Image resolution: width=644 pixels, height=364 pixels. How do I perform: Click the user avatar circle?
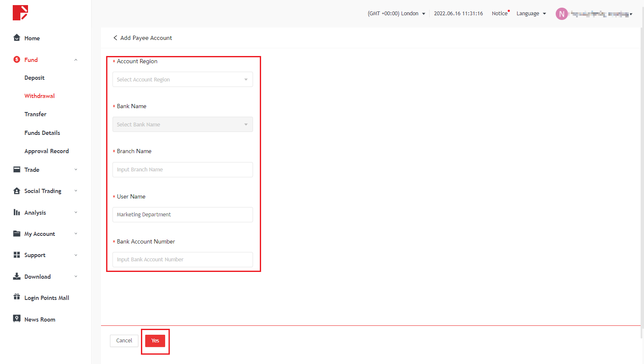[x=562, y=14]
